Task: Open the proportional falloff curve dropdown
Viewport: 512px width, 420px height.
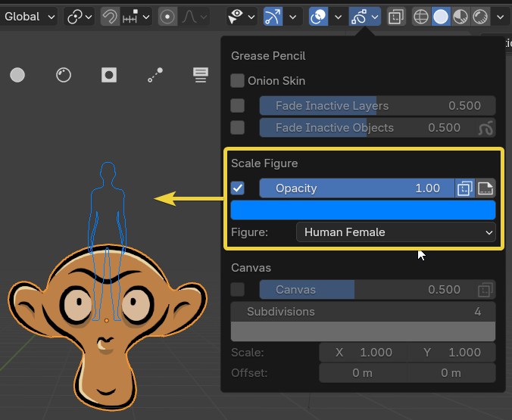Action: pyautogui.click(x=195, y=17)
